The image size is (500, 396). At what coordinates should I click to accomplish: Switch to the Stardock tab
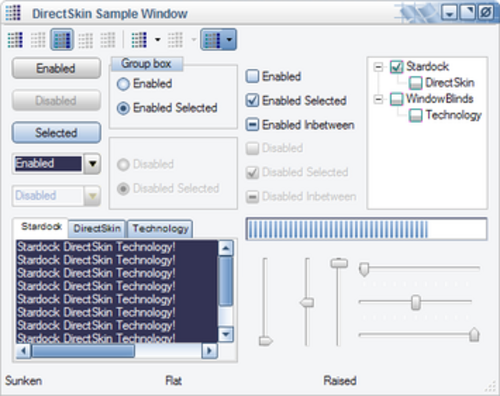41,228
